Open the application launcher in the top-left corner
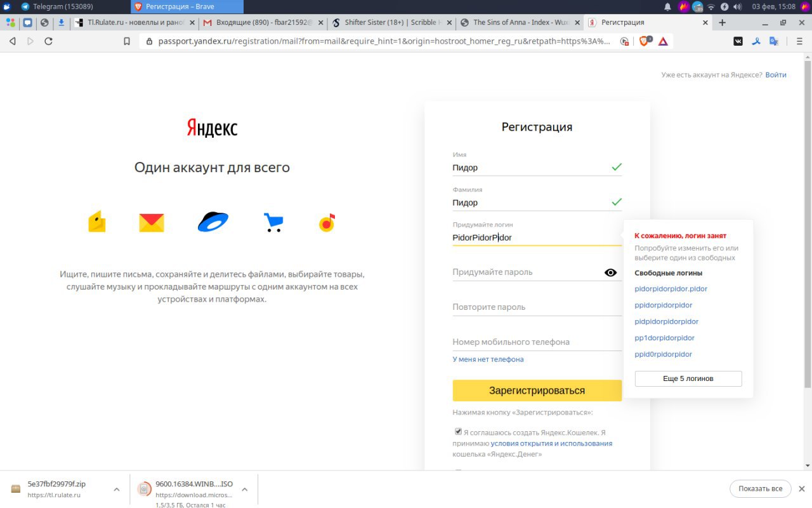 point(7,6)
